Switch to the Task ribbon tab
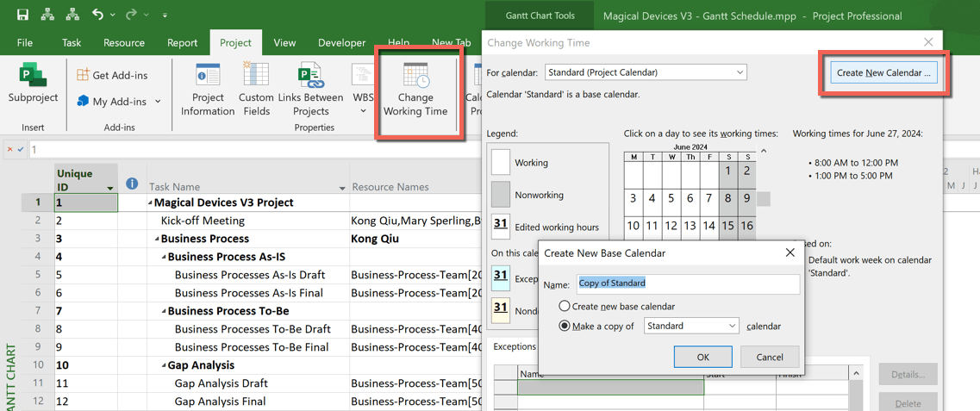This screenshot has height=411, width=980. click(72, 43)
